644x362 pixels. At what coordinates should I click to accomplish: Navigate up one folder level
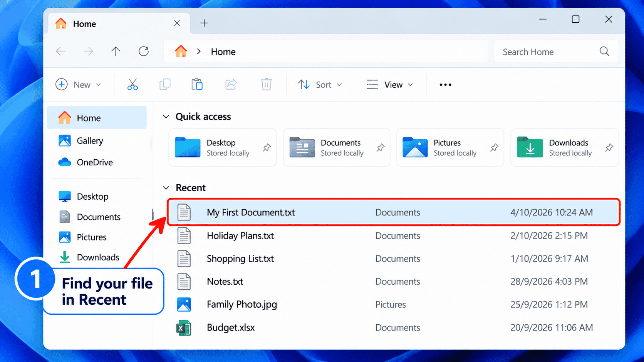(116, 51)
